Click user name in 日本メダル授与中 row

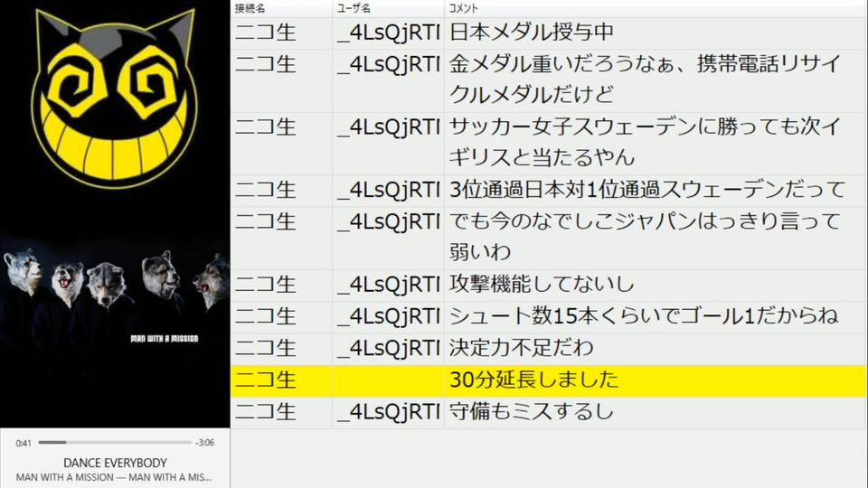coord(388,33)
